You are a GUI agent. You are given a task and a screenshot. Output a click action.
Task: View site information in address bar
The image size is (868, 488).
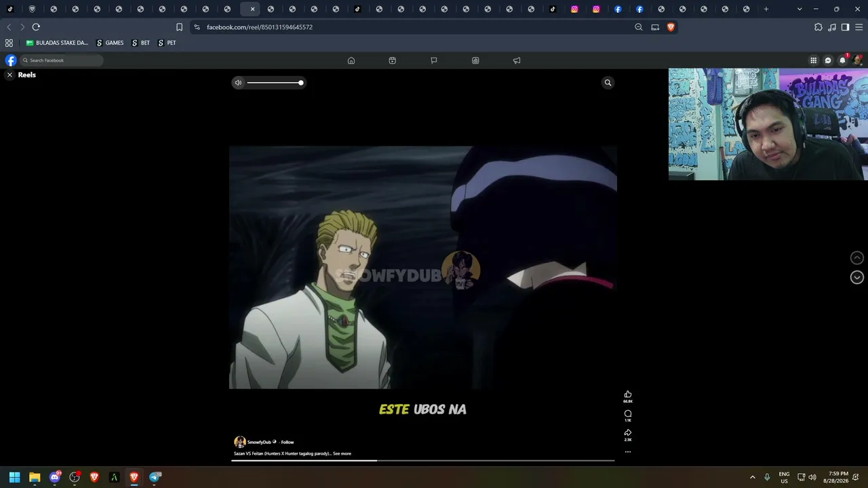197,27
